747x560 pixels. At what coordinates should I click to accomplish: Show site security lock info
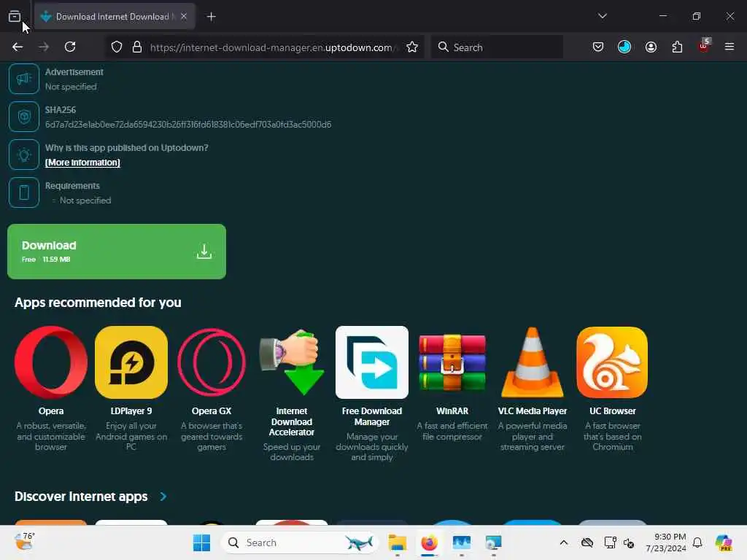[x=137, y=47]
